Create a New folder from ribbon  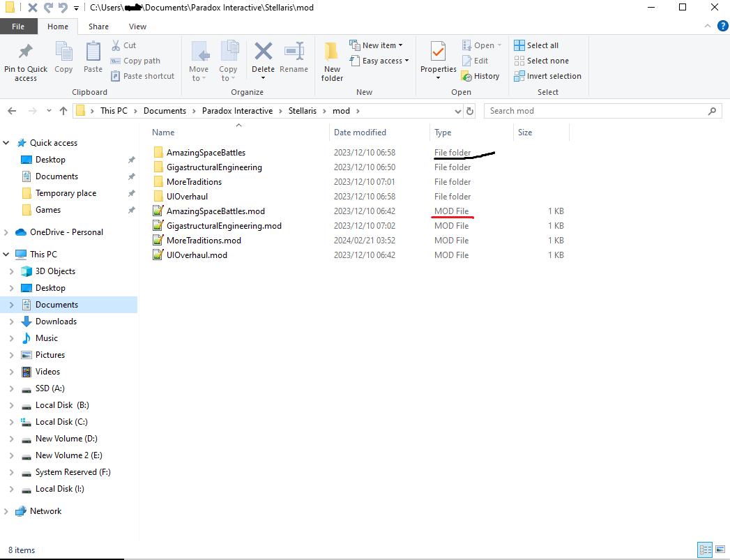click(x=332, y=61)
